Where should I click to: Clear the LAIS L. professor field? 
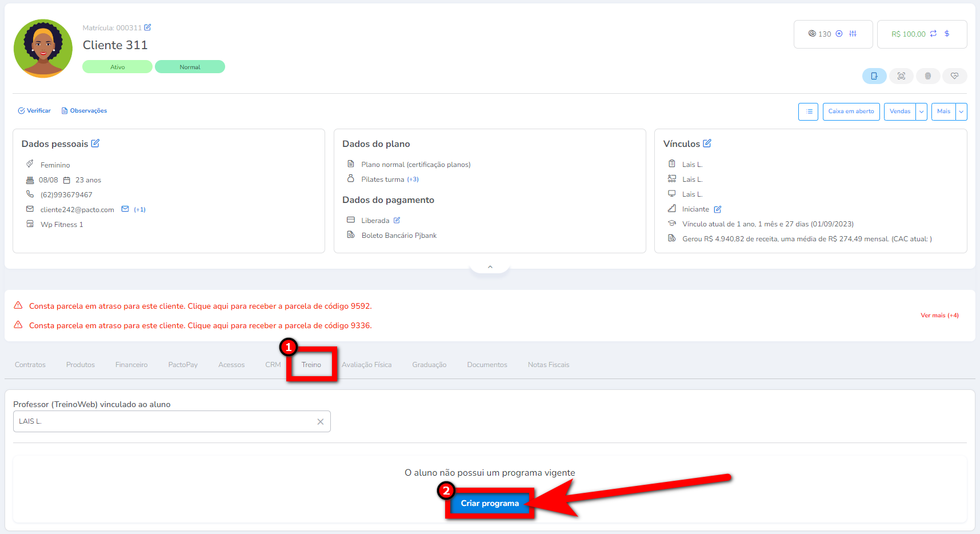(x=321, y=422)
